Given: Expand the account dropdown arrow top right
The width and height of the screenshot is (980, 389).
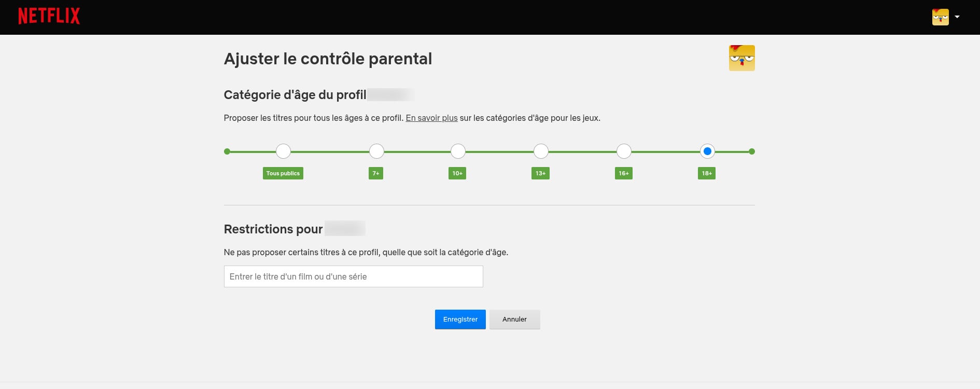Looking at the screenshot, I should (957, 16).
